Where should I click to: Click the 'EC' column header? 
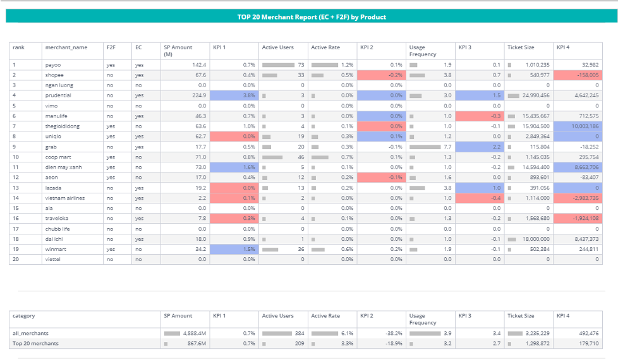tap(138, 47)
